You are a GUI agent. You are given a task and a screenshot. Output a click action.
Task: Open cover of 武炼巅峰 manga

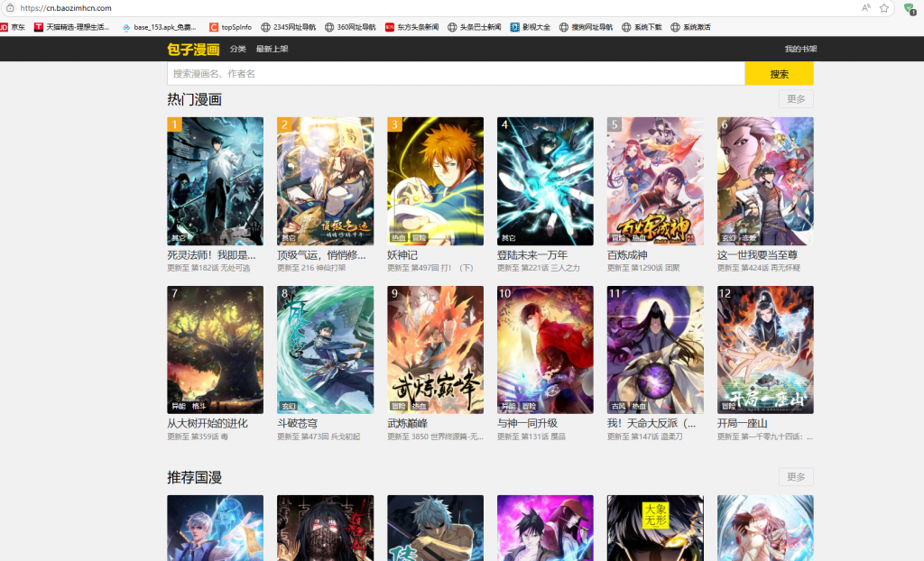pyautogui.click(x=436, y=350)
